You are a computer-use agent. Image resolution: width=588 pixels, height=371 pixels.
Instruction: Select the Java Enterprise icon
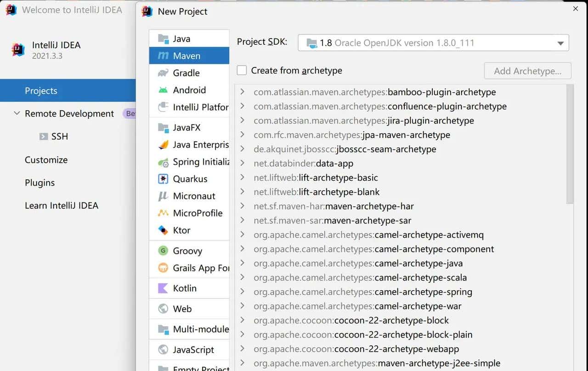click(x=163, y=145)
